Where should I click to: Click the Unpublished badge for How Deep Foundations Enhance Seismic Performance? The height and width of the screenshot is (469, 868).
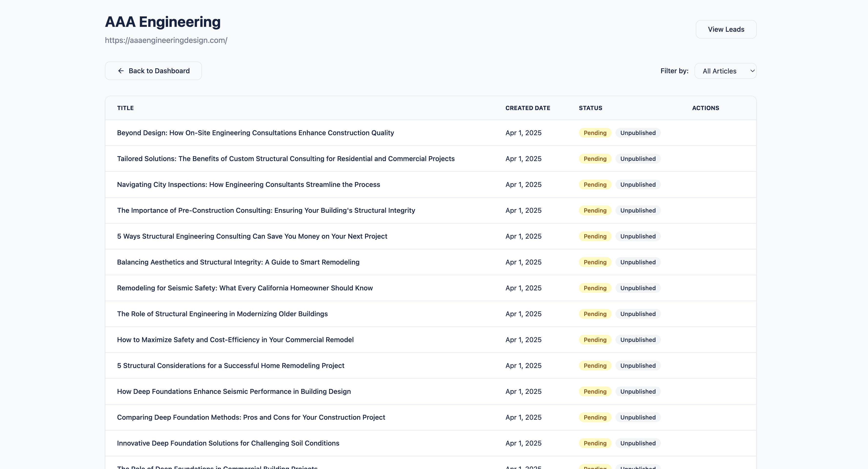(x=638, y=391)
